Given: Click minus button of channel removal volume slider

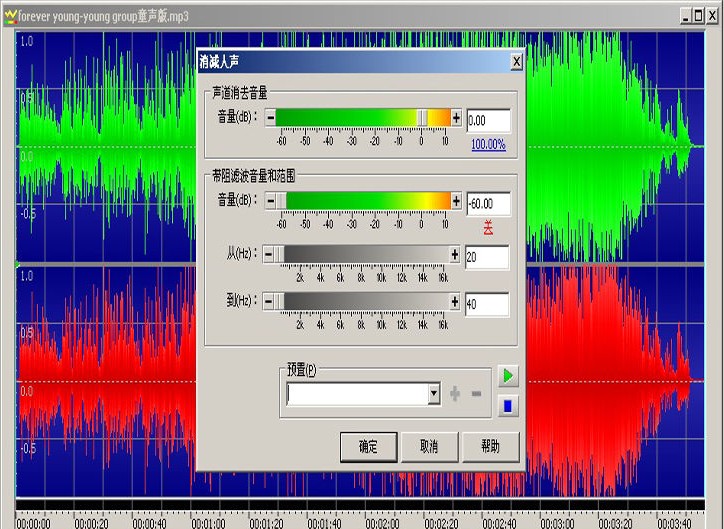Looking at the screenshot, I should click(271, 118).
